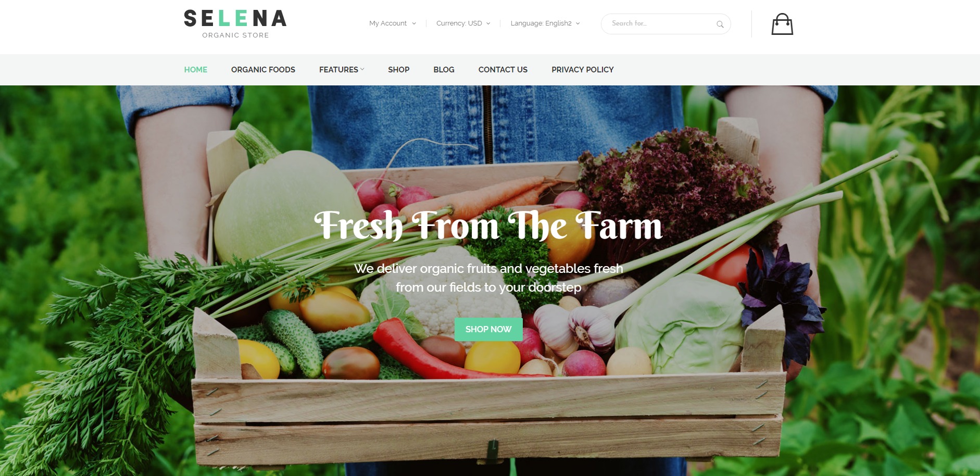Click the search magnifier icon
Image resolution: width=980 pixels, height=476 pixels.
tap(720, 24)
